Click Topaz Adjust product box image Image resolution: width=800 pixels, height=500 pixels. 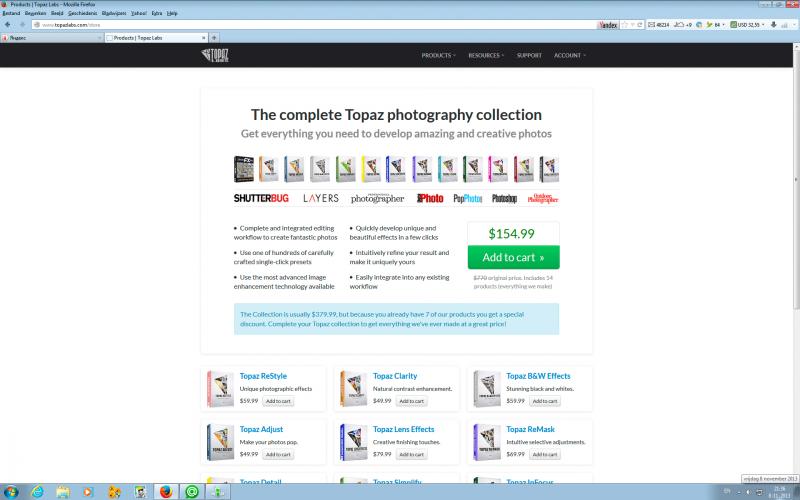coord(220,442)
